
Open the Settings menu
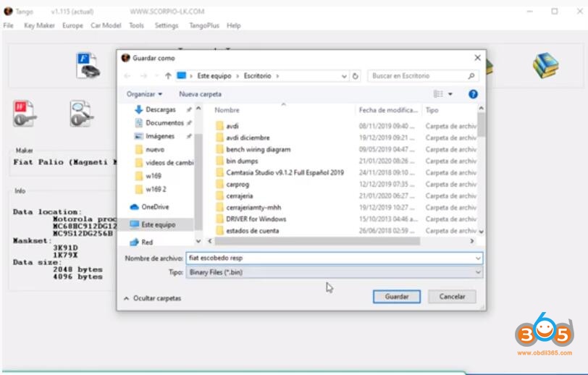pos(167,25)
